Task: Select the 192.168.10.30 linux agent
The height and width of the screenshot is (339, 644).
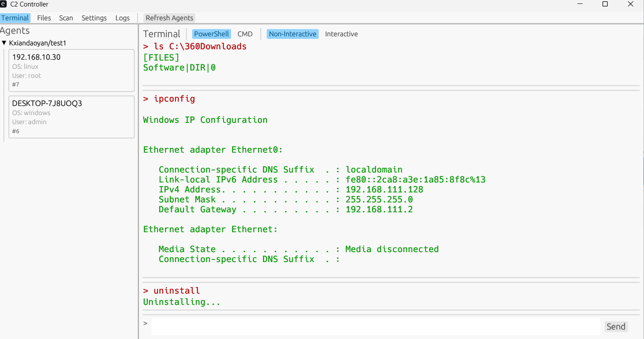Action: coord(71,70)
